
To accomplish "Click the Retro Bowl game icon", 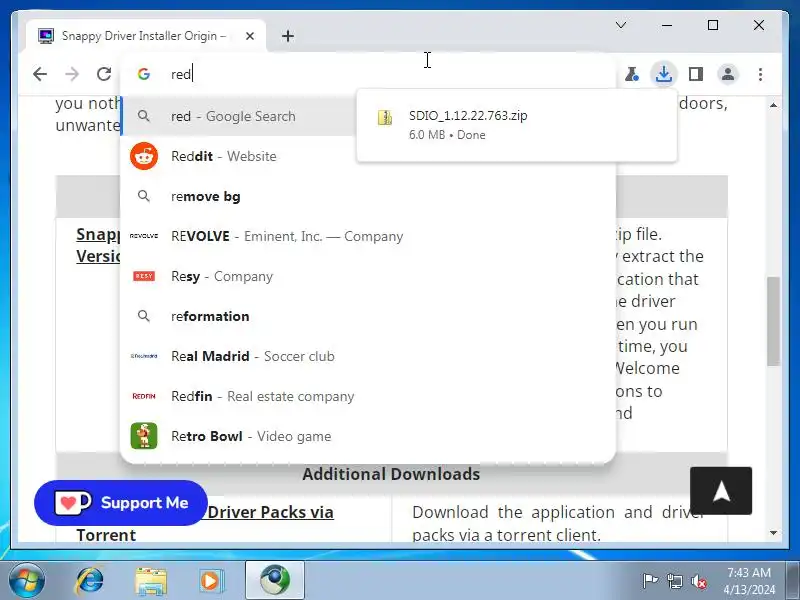I will [144, 436].
